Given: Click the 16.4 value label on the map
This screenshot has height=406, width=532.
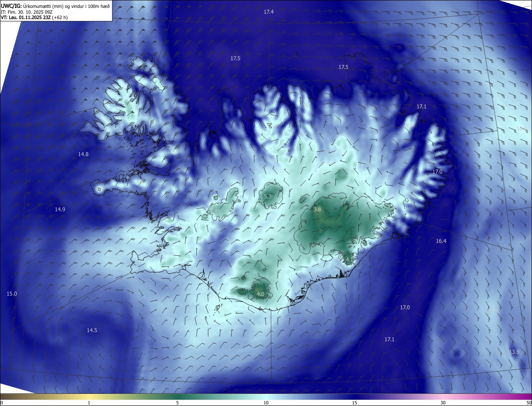Looking at the screenshot, I should click(x=441, y=241).
